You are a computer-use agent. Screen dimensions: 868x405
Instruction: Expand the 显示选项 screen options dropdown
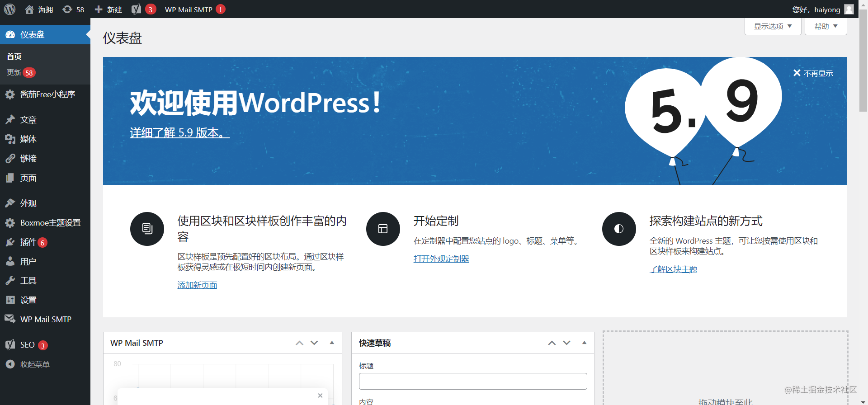click(773, 26)
